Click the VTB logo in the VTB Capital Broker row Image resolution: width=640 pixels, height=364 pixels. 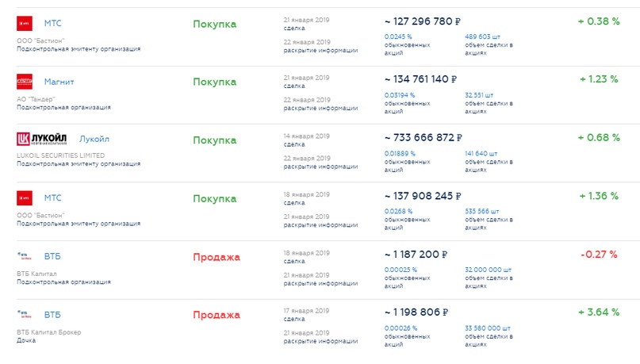click(25, 314)
